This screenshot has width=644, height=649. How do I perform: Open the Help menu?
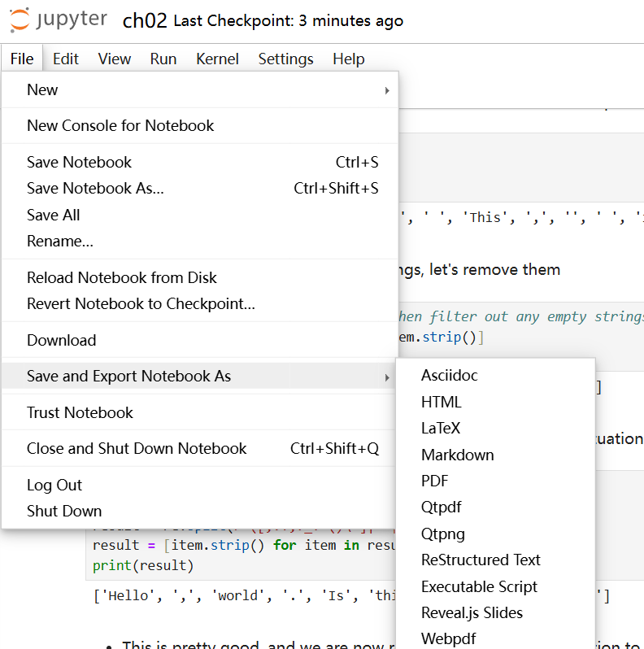coord(349,59)
